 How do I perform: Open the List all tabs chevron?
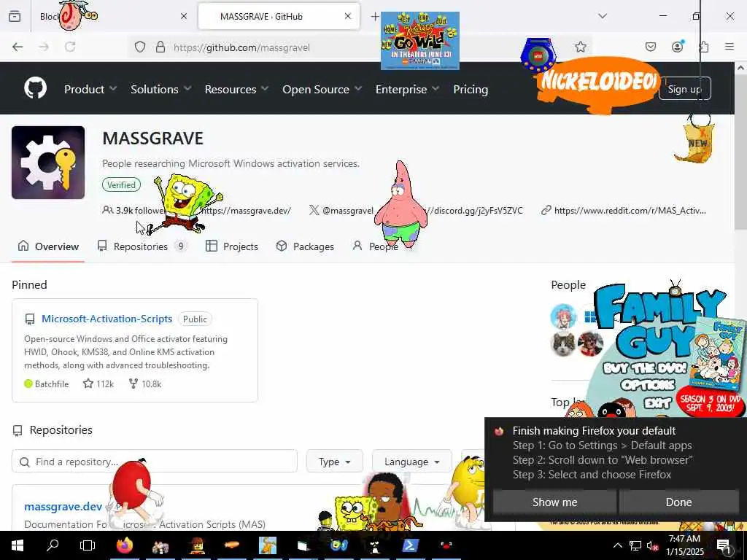click(603, 16)
